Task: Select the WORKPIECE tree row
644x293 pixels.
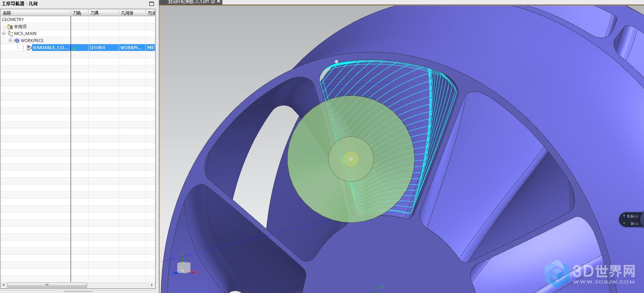Action: click(x=78, y=40)
